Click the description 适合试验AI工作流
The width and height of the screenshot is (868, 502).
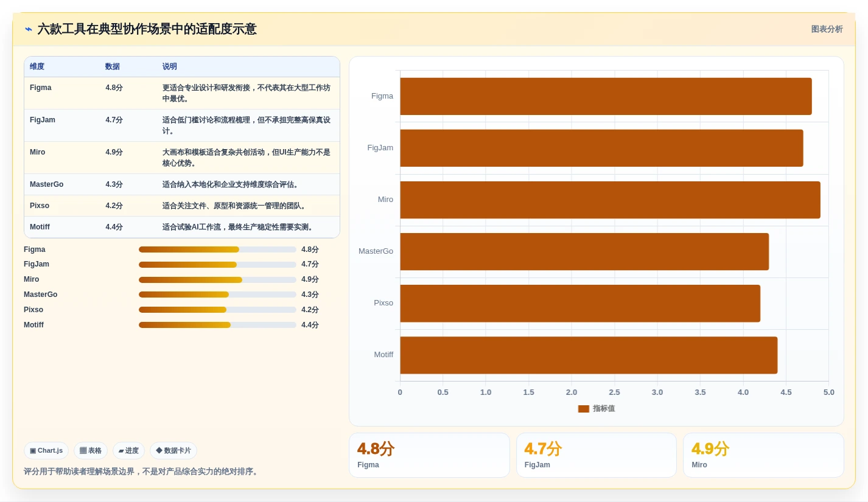coord(239,227)
